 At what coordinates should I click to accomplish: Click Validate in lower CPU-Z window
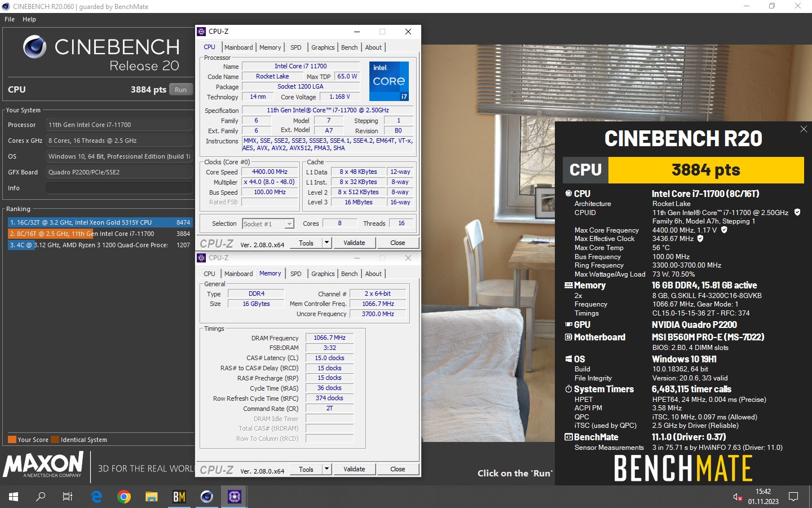tap(354, 469)
